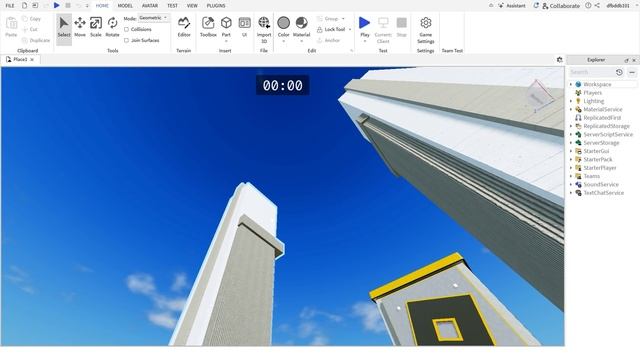Switch to the PLUGINS ribbon tab
This screenshot has height=360, width=640.
[216, 6]
